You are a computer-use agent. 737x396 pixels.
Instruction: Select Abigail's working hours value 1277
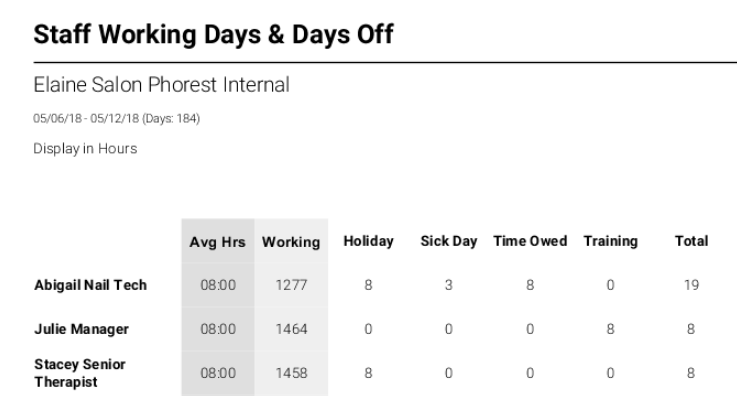291,285
